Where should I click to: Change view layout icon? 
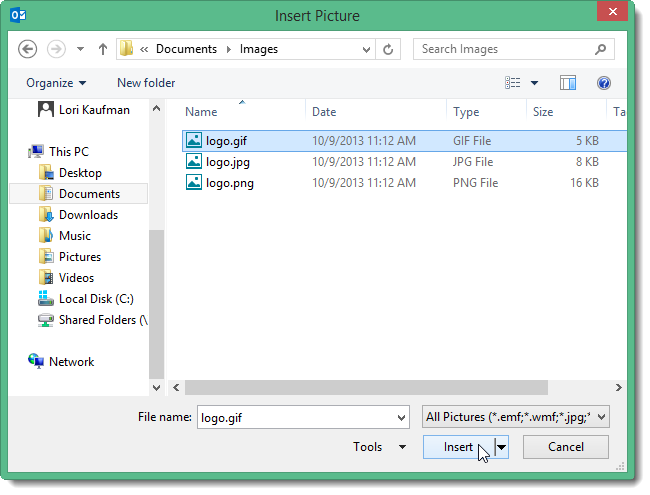coord(512,83)
